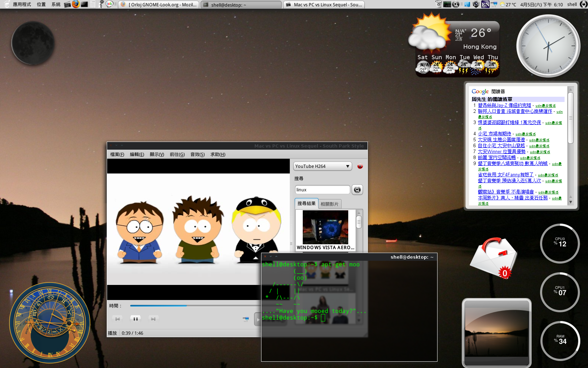Open the 顯示(V) menu in Totem

pyautogui.click(x=157, y=155)
